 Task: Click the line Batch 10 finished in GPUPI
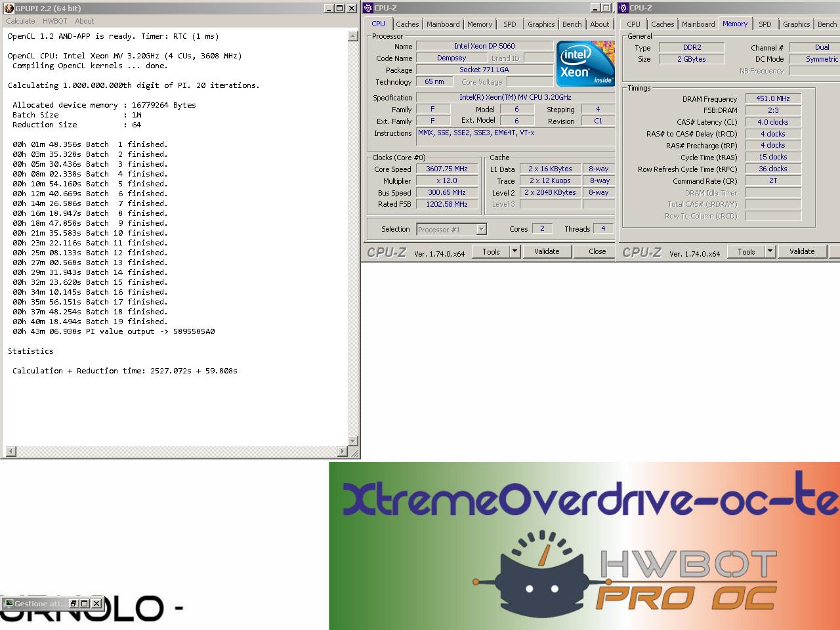point(90,233)
